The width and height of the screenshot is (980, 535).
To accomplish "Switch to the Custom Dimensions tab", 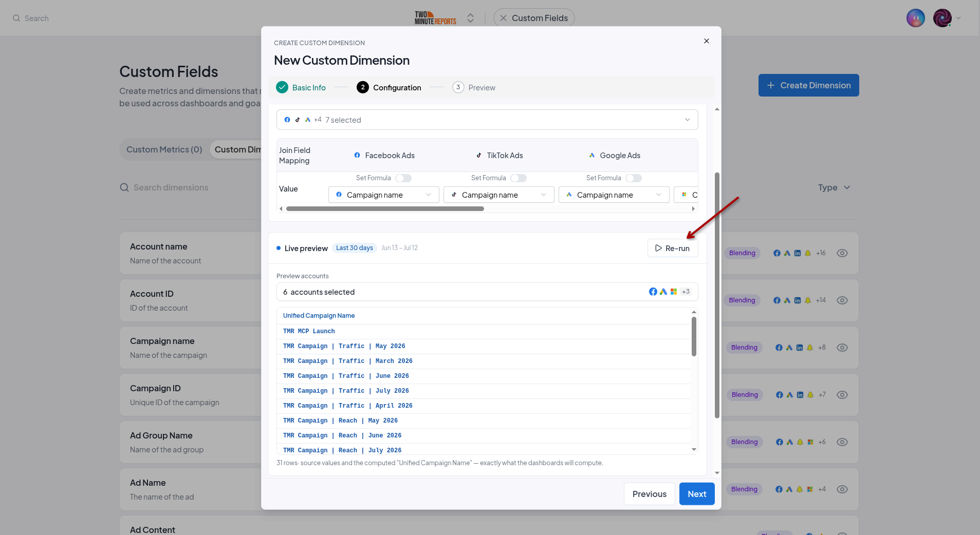I will click(236, 149).
